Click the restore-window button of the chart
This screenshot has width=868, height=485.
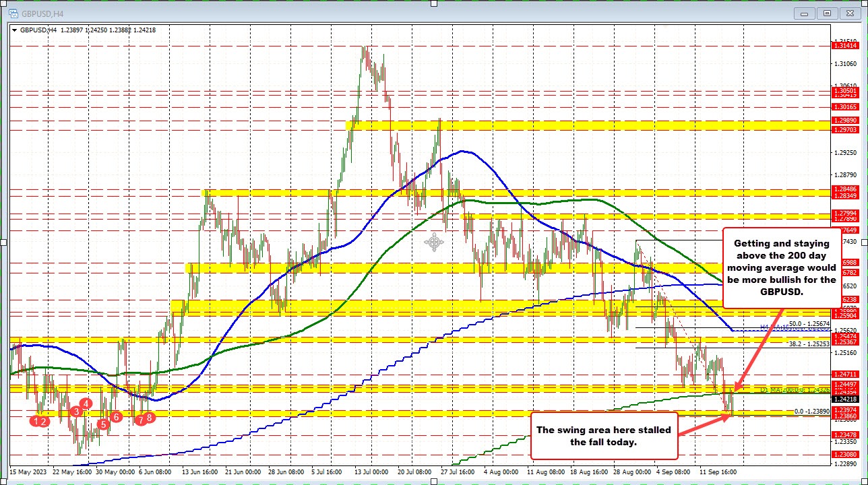point(827,13)
